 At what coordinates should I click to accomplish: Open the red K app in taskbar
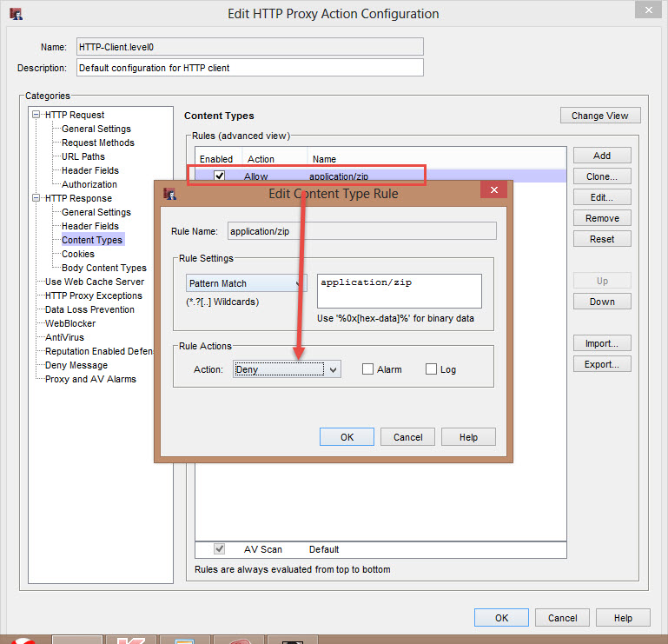130,641
